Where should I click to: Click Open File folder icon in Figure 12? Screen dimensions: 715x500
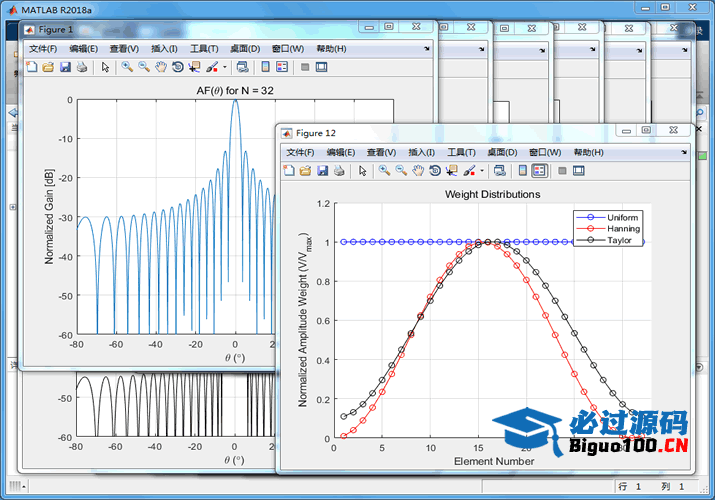coord(305,171)
